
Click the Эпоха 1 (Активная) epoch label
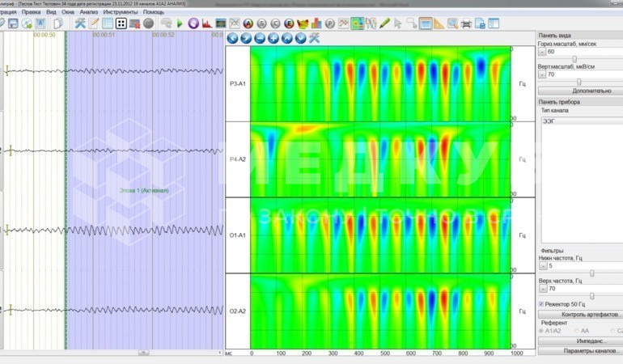point(144,190)
